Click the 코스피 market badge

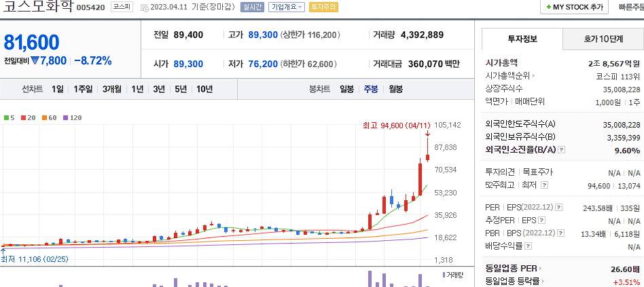click(122, 7)
